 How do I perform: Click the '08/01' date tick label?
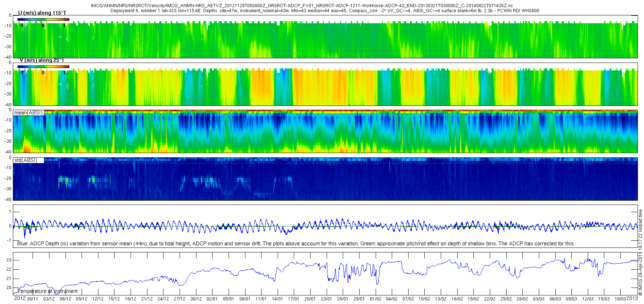click(245, 299)
